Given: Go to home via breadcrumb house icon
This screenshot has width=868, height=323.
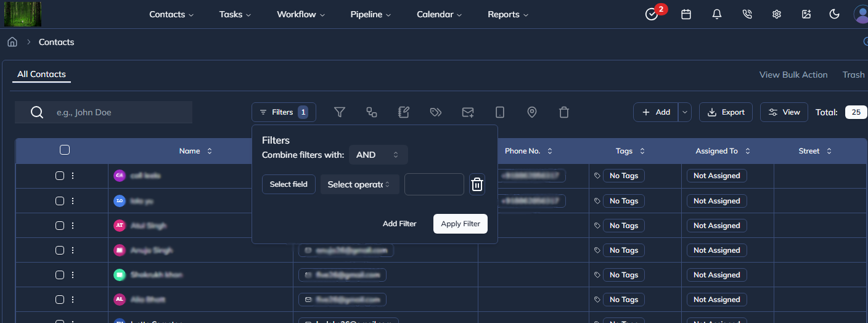Looking at the screenshot, I should (12, 42).
